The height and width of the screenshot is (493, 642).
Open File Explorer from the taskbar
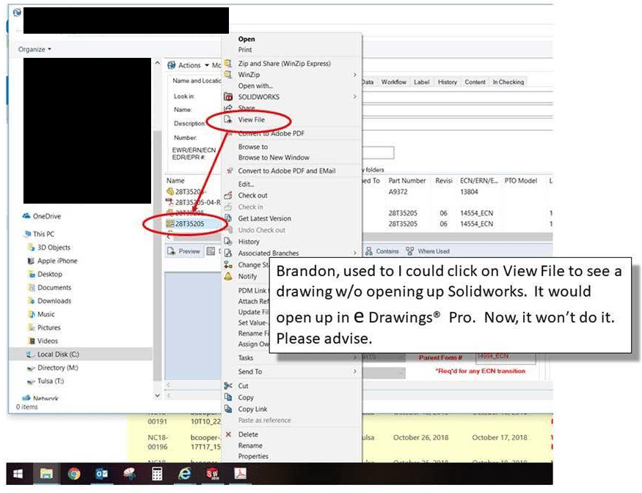coord(46,474)
